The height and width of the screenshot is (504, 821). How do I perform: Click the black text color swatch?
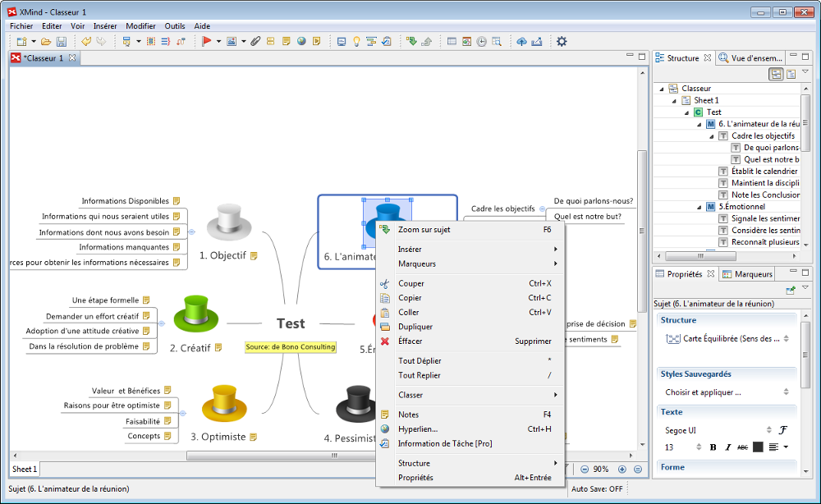point(758,447)
